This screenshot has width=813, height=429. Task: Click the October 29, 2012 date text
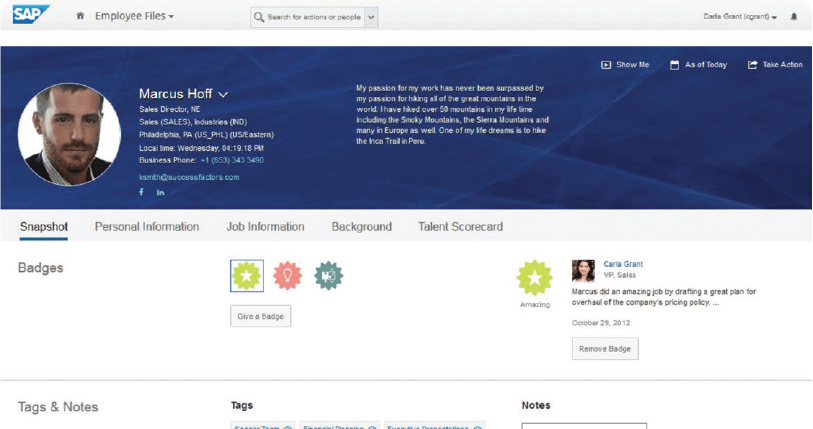(601, 323)
